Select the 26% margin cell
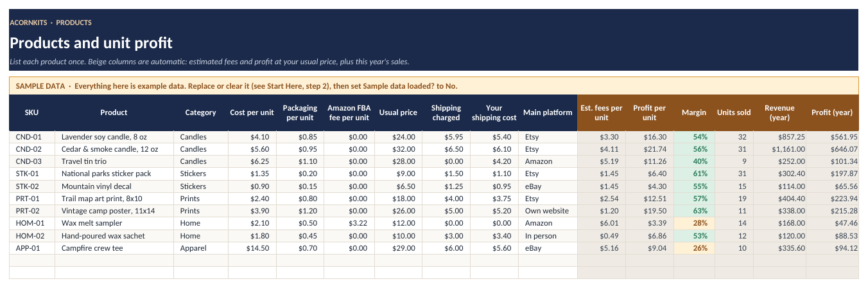 coord(694,248)
